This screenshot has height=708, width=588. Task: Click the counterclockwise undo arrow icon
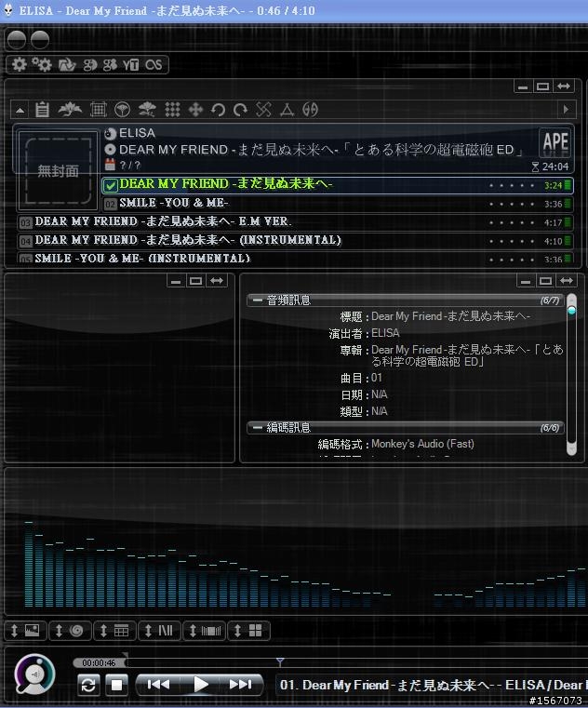pyautogui.click(x=218, y=109)
